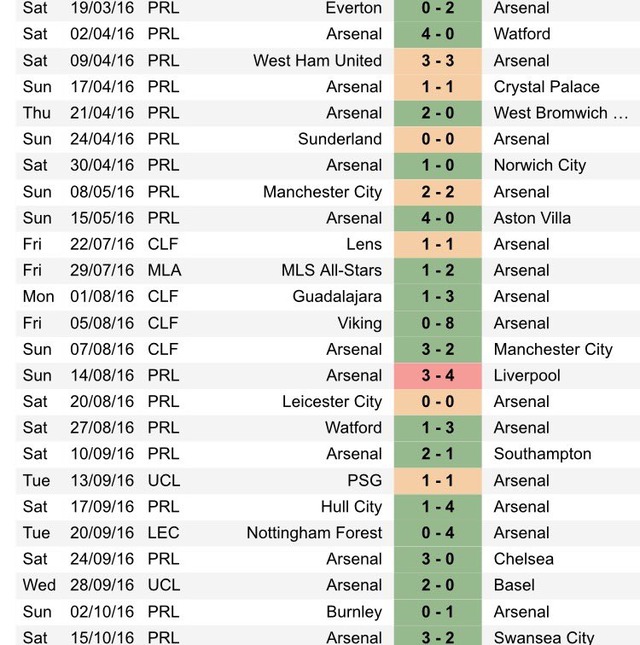Click the truncated West Bromwich opponent name

(x=561, y=113)
